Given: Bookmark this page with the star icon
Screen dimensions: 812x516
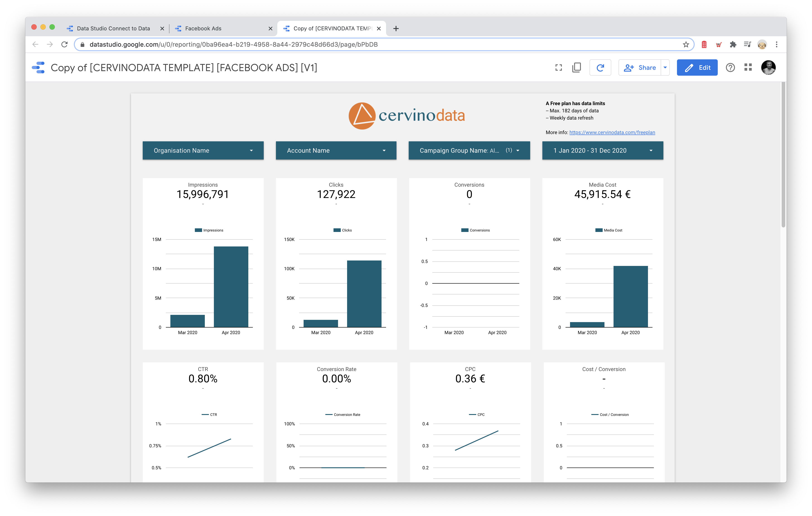Looking at the screenshot, I should point(686,44).
